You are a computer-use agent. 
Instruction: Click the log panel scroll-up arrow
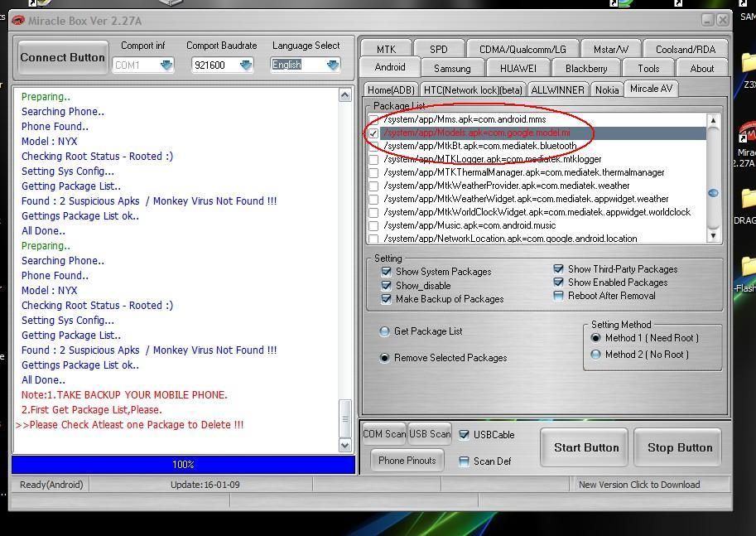(x=345, y=96)
